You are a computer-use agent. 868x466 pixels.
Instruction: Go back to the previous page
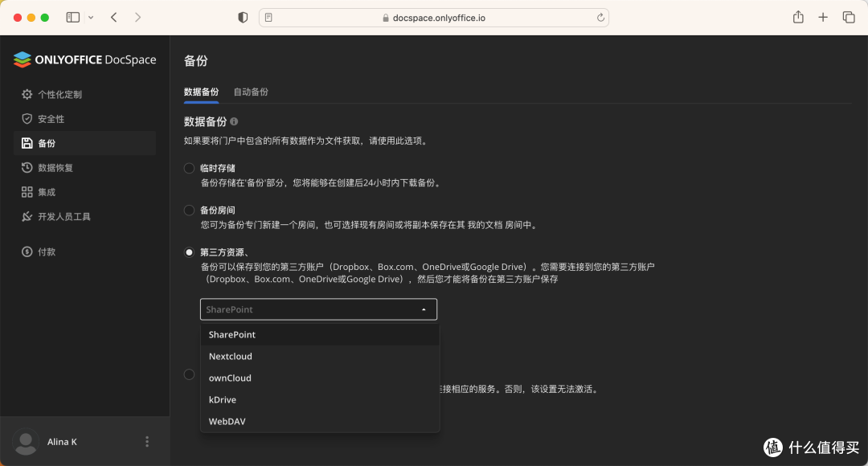point(114,18)
